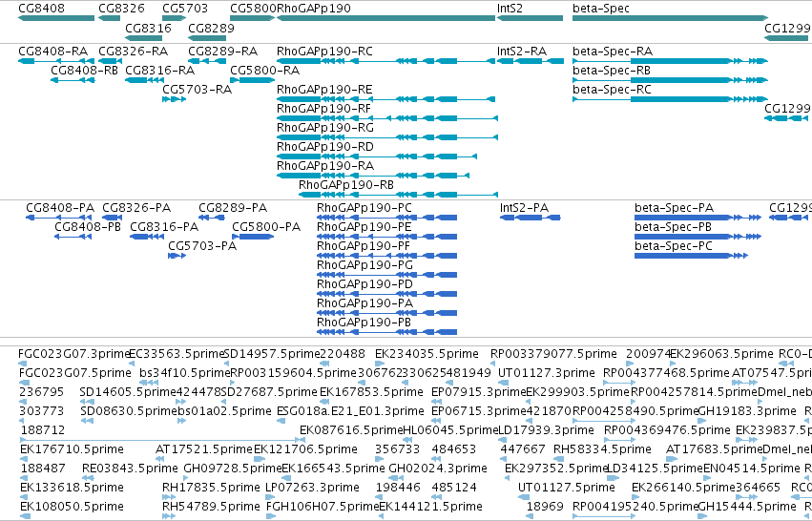Click the RhoGAPp190-RA transcript label
Screen dimensions: 812x521
[325, 166]
